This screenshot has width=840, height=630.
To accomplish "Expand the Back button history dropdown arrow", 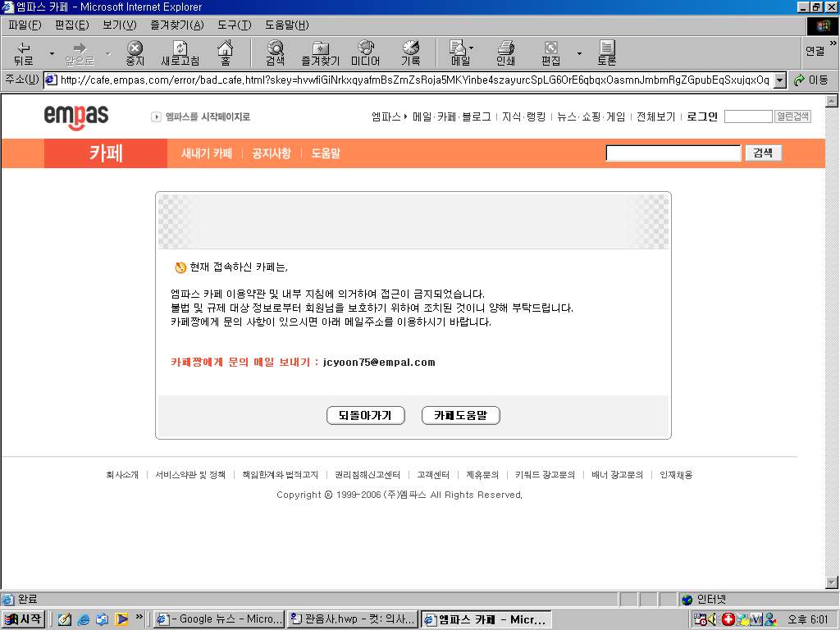I will pyautogui.click(x=52, y=54).
